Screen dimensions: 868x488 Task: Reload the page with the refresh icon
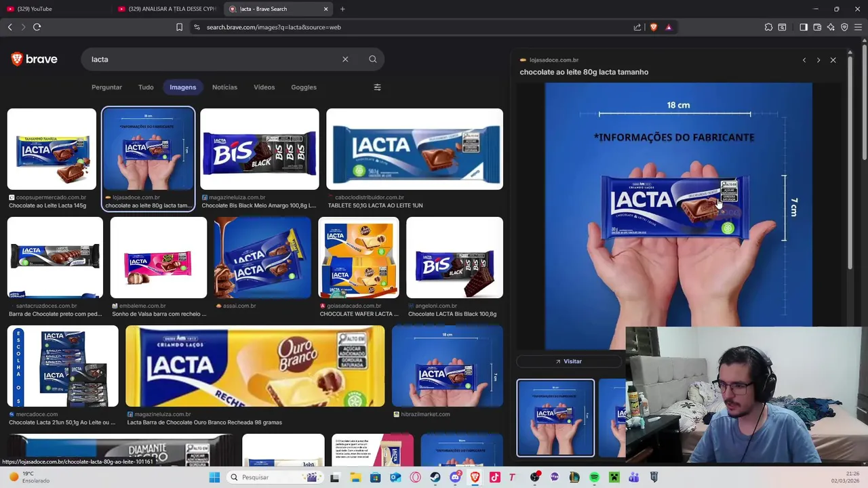tap(37, 27)
